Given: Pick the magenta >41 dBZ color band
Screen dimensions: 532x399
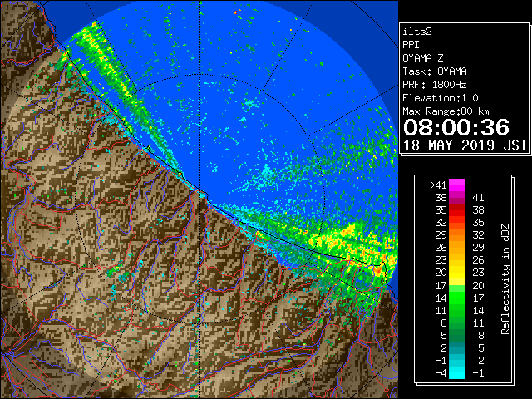Looking at the screenshot, I should pyautogui.click(x=457, y=185).
